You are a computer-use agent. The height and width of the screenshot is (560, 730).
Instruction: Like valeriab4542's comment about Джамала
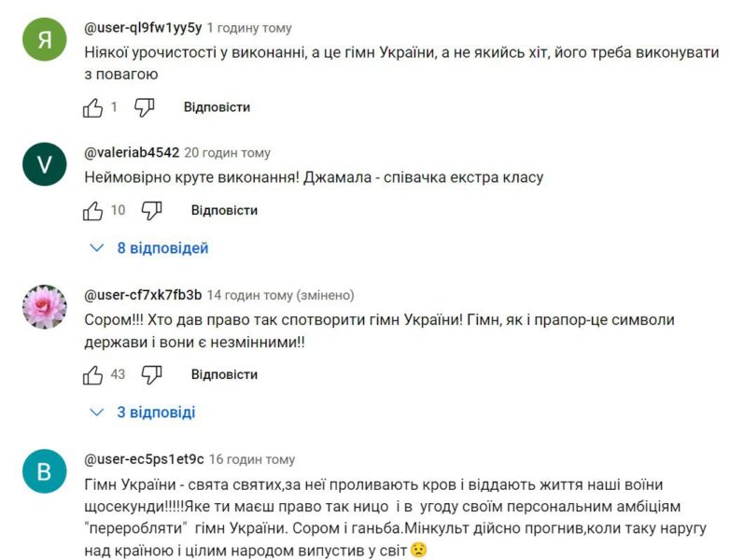tap(93, 211)
